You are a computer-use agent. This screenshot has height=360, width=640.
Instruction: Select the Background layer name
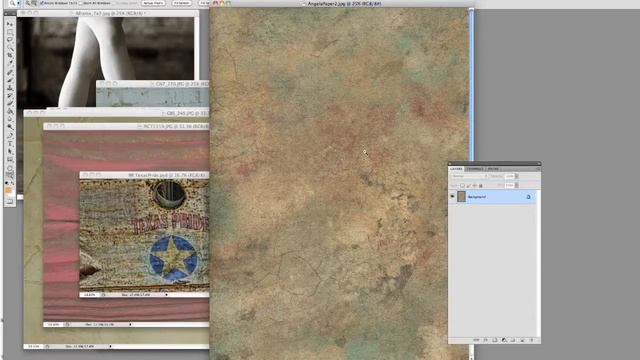point(477,197)
